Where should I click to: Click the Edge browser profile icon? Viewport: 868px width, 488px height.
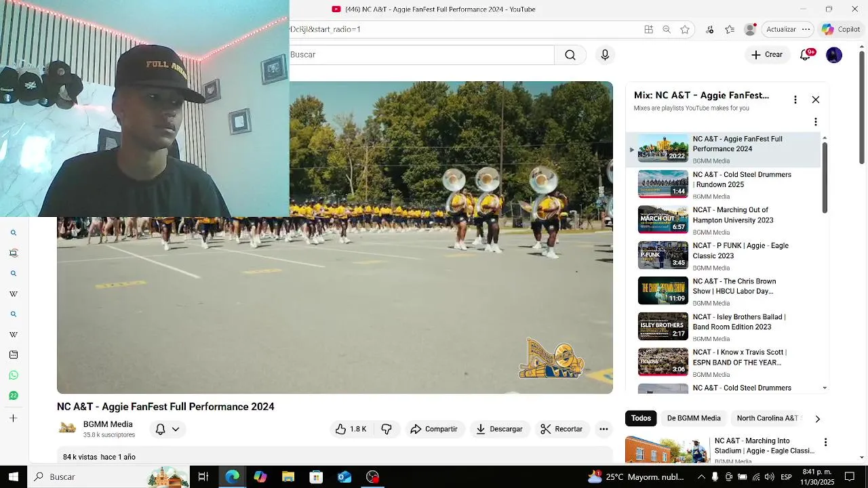click(x=750, y=29)
